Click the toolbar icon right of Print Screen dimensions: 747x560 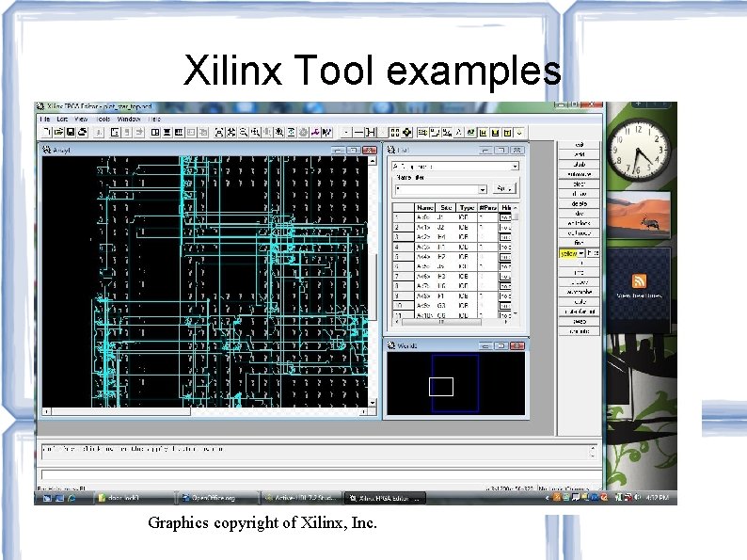99,132
